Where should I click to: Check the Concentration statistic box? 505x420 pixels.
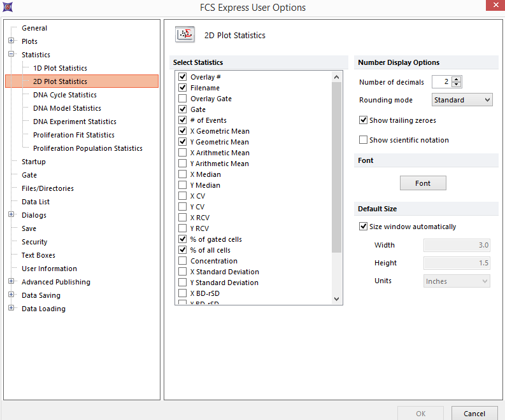[x=183, y=261]
